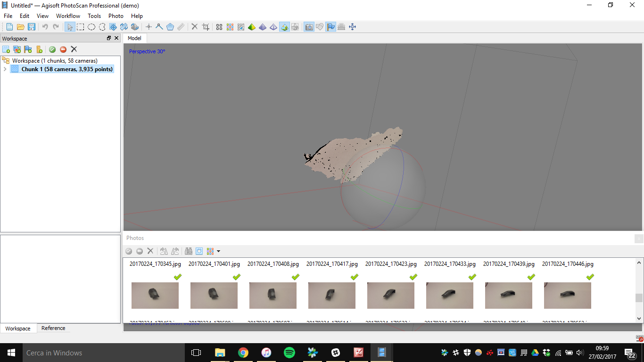Expand the Chunk 1 tree node
644x362 pixels.
(5, 69)
